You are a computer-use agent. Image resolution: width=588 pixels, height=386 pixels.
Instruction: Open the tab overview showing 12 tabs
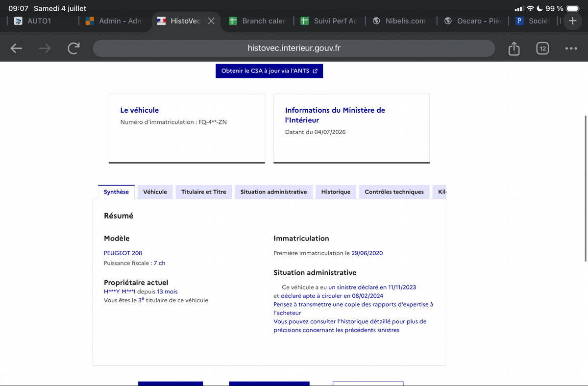click(542, 48)
